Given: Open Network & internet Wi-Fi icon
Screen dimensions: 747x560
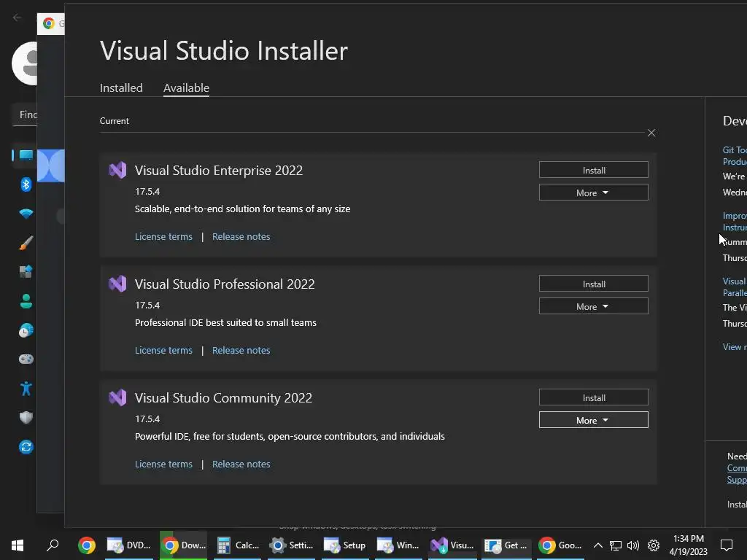Looking at the screenshot, I should click(x=26, y=214).
